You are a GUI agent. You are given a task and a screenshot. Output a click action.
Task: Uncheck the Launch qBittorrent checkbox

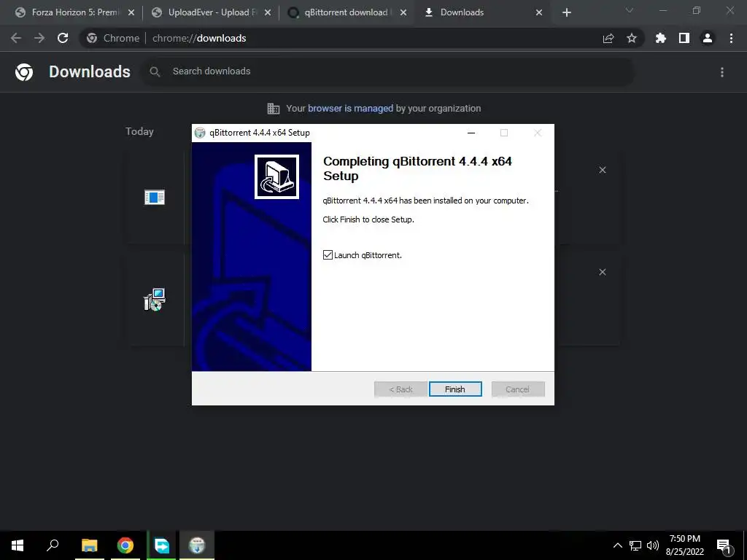tap(328, 255)
